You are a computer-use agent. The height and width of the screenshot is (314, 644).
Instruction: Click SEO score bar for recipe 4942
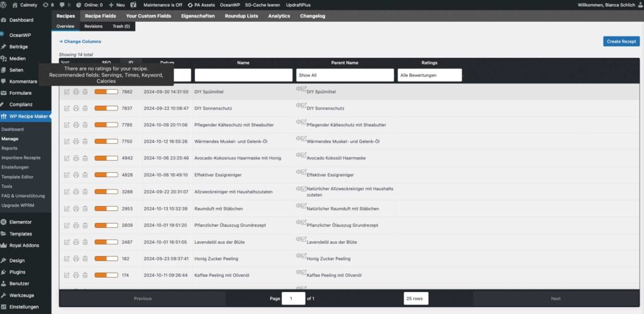(x=106, y=158)
